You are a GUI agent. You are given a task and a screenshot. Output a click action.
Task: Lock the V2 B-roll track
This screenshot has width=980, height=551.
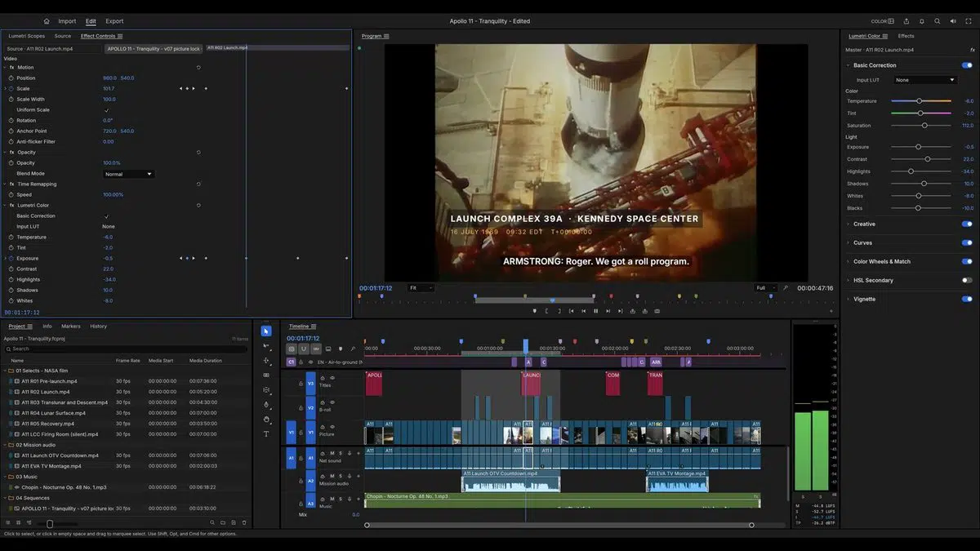[301, 408]
